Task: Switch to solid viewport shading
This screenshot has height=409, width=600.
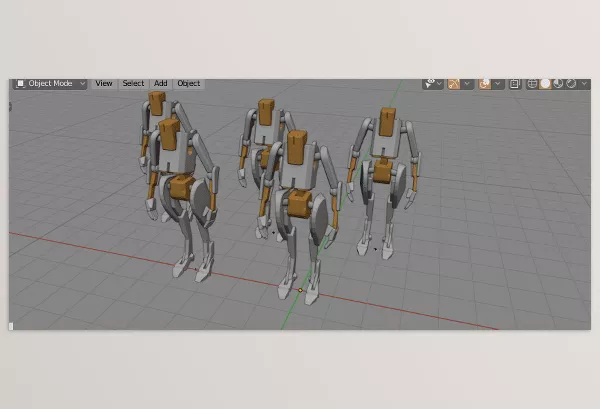Action: click(545, 83)
